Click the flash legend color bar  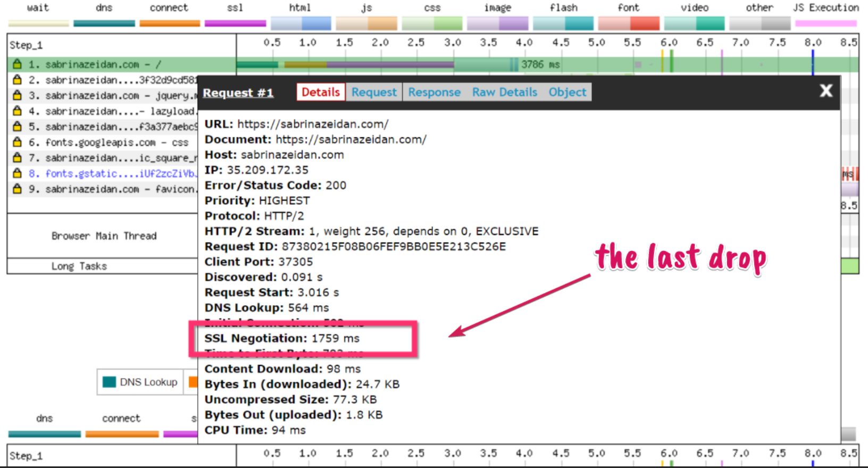(563, 23)
